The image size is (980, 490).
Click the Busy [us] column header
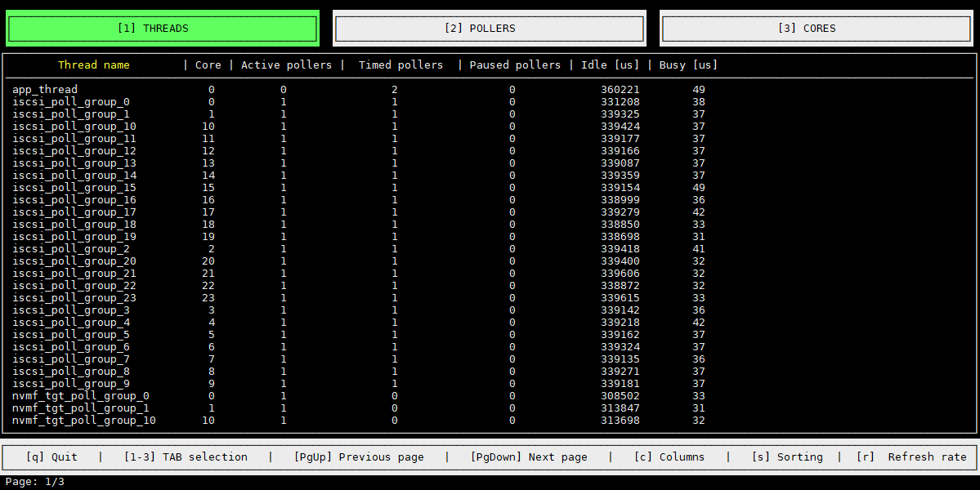(688, 65)
